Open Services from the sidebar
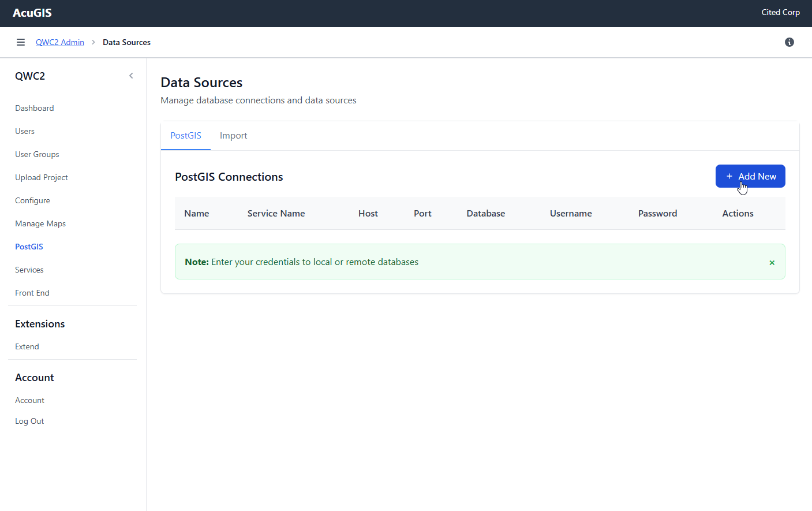The width and height of the screenshot is (812, 511). [29, 270]
